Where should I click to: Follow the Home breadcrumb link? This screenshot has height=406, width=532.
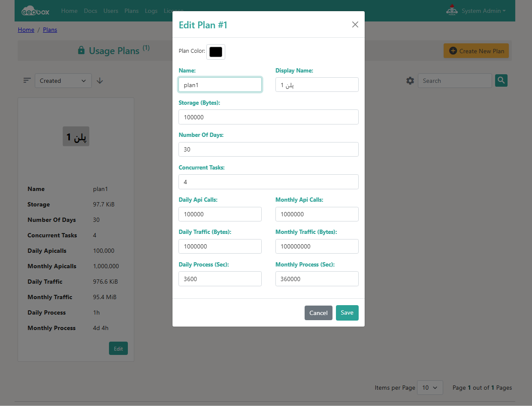(x=26, y=30)
